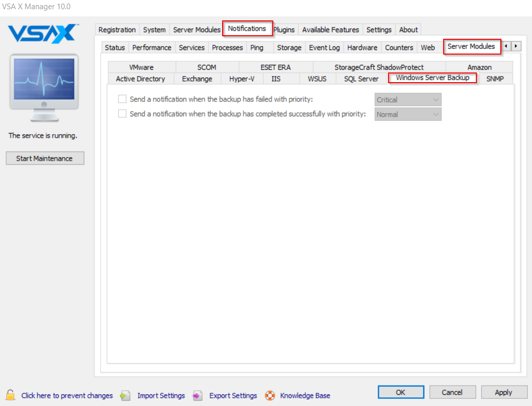Screen dimensions: 532x406
Task: Open the SNMP tab
Action: pos(495,79)
